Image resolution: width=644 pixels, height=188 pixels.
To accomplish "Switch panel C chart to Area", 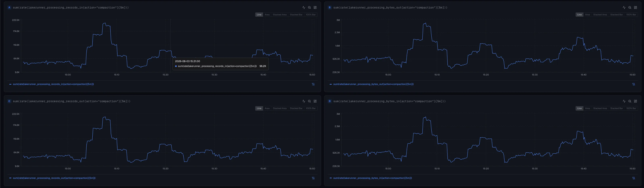I will (267, 108).
